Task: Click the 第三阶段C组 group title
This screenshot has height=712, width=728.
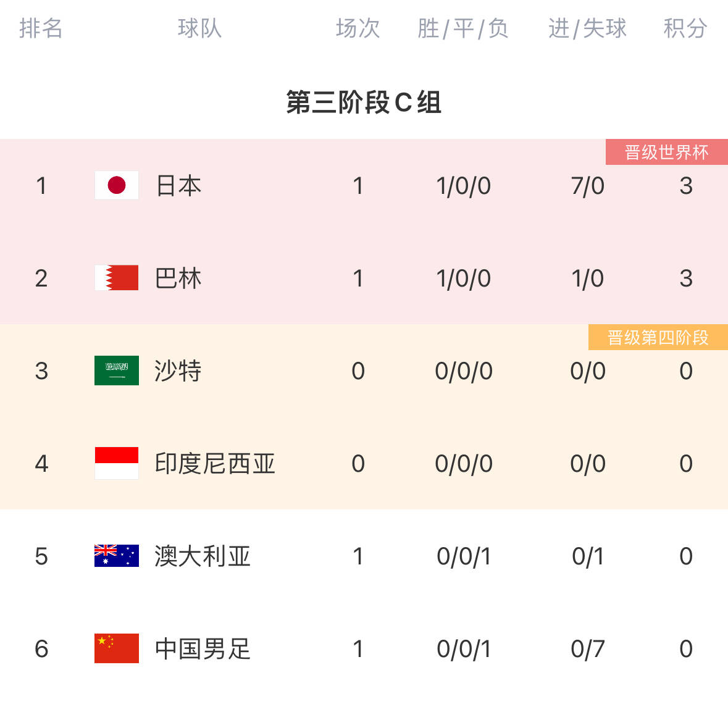Action: (x=364, y=102)
